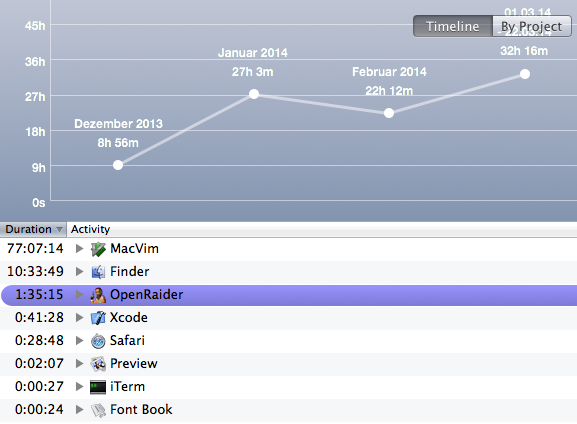The width and height of the screenshot is (577, 424).
Task: Switch to the By Project view
Action: [532, 26]
